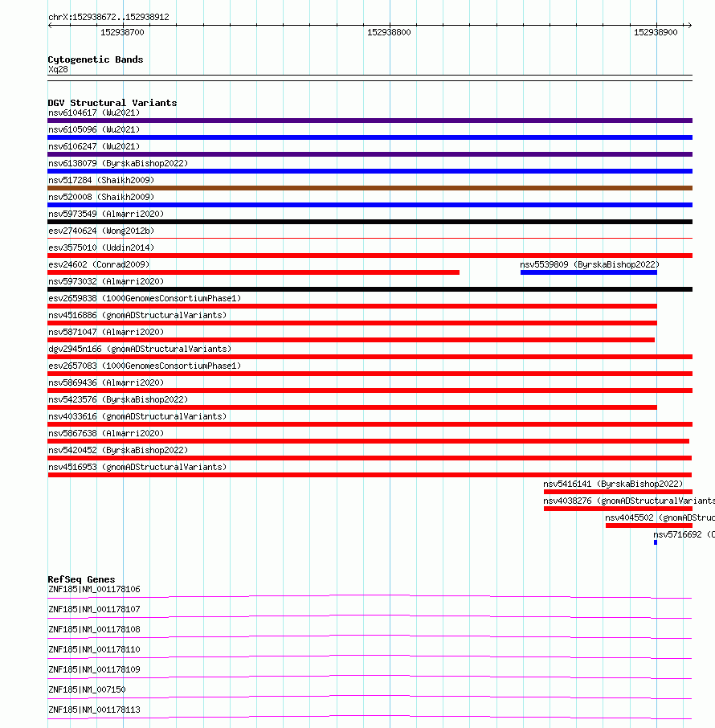Open the nsv4038276 variant label

629,501
